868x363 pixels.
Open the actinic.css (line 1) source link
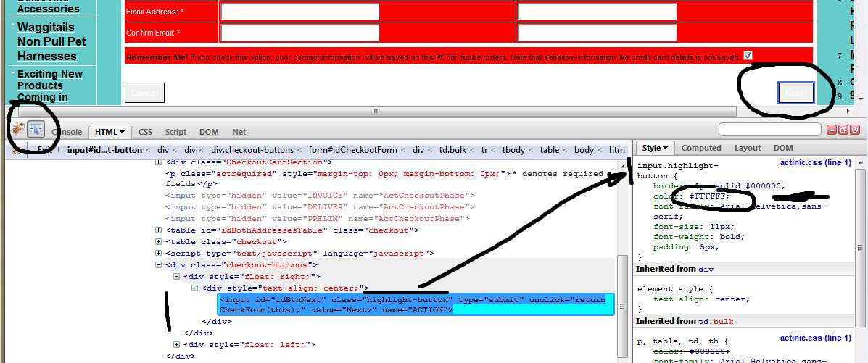click(x=815, y=163)
